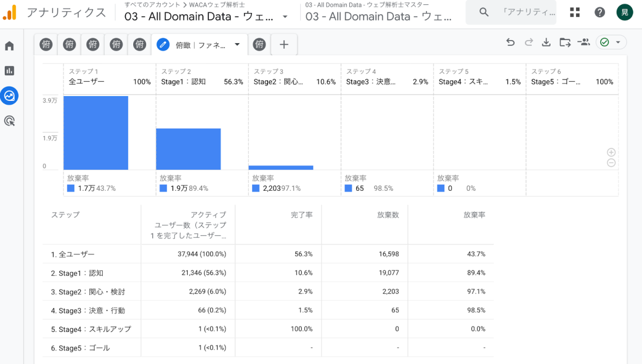
Task: Switch to the fourth 俯 tab
Action: 116,45
